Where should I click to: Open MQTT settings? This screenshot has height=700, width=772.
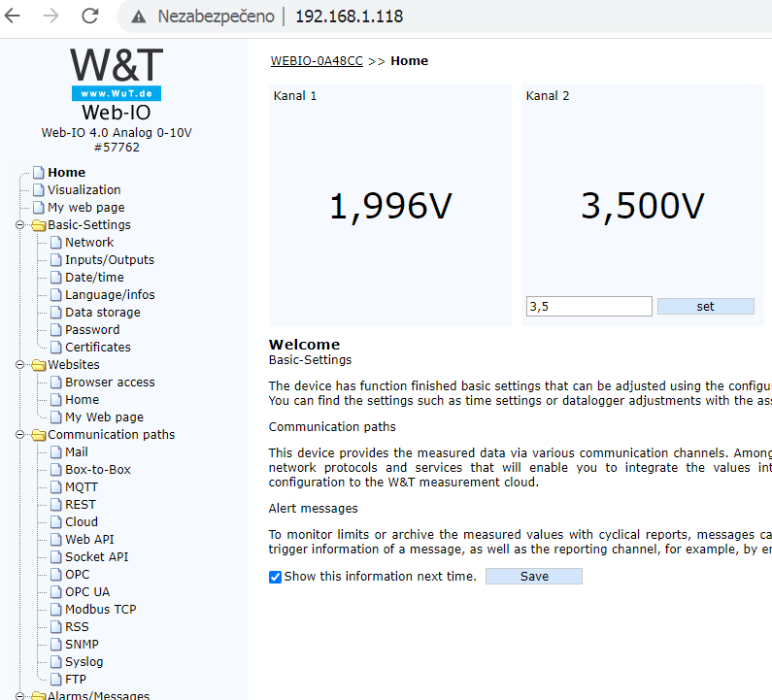click(x=82, y=486)
